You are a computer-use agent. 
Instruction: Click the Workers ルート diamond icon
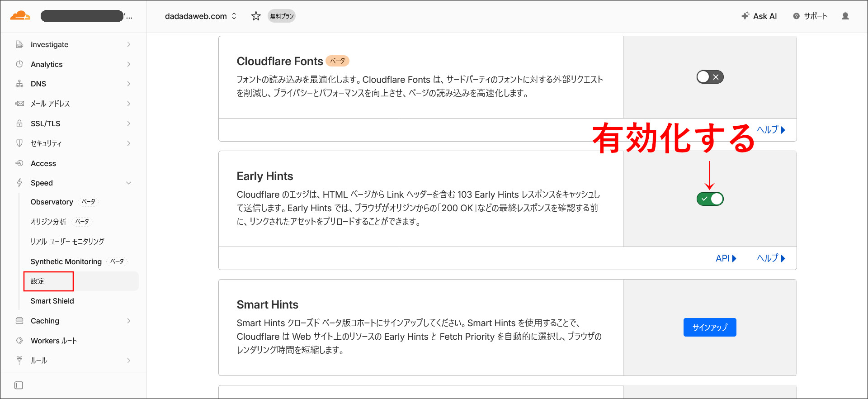point(19,341)
